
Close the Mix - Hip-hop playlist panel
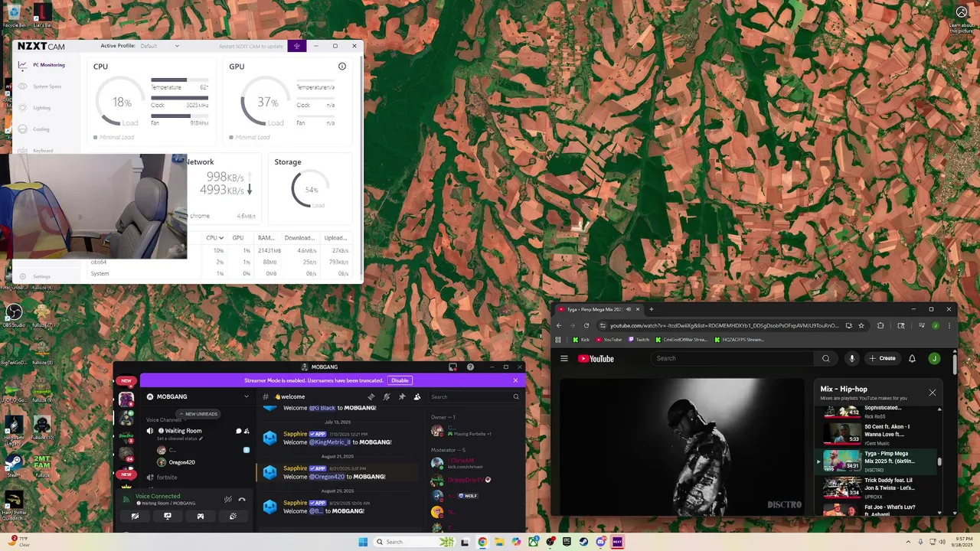point(933,393)
